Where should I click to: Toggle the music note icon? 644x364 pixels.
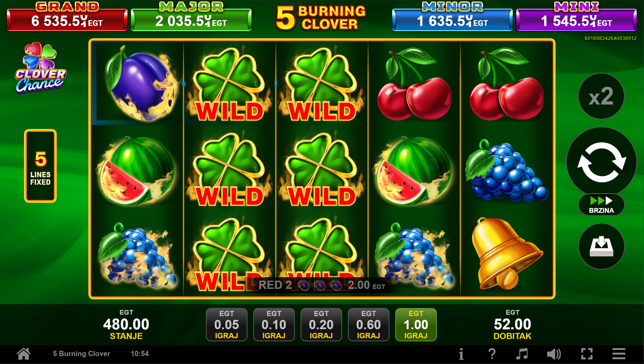click(x=522, y=354)
